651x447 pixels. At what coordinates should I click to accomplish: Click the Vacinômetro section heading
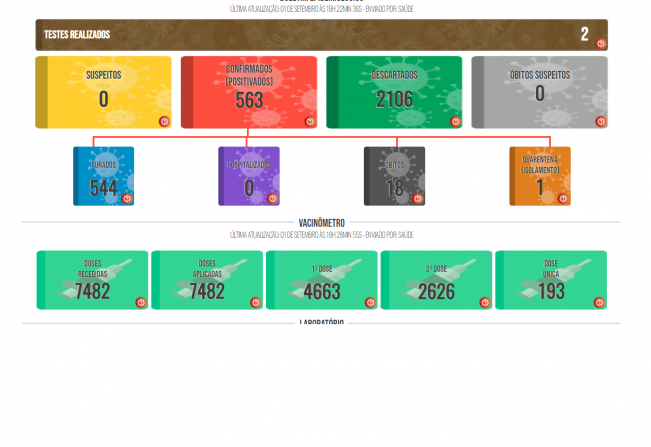(321, 222)
